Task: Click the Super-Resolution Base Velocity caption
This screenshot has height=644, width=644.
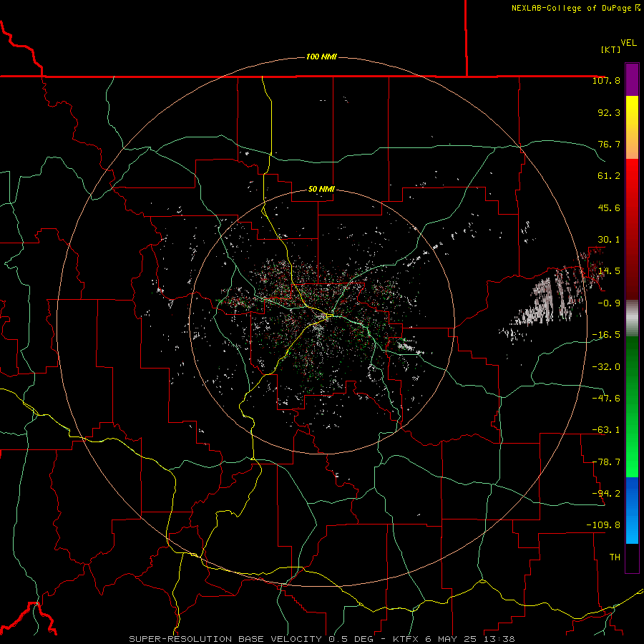Action: (321, 639)
